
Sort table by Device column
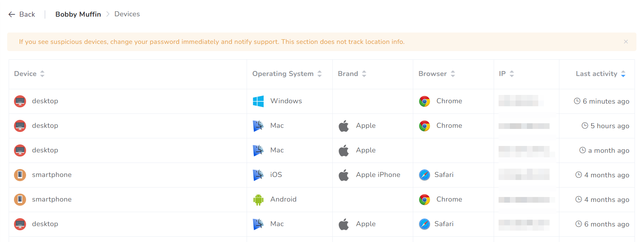[x=42, y=74]
